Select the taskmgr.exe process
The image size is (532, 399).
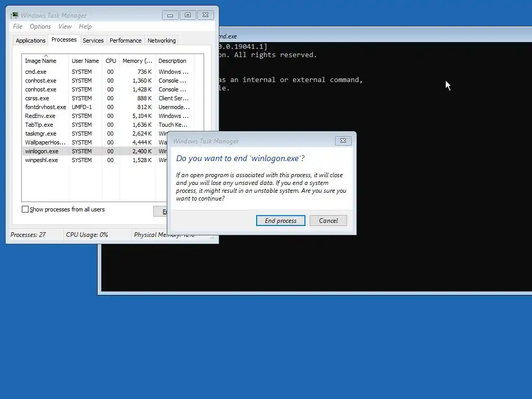click(x=95, y=134)
